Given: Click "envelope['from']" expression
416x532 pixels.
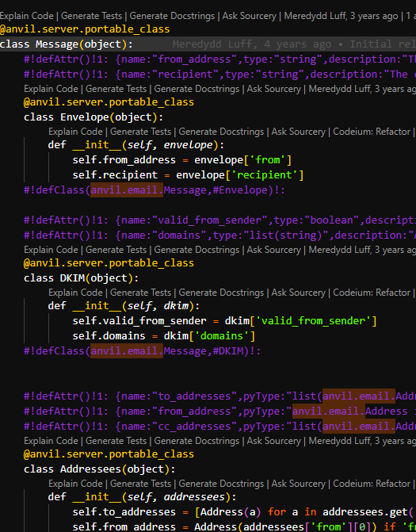Looking at the screenshot, I should pos(242,160).
